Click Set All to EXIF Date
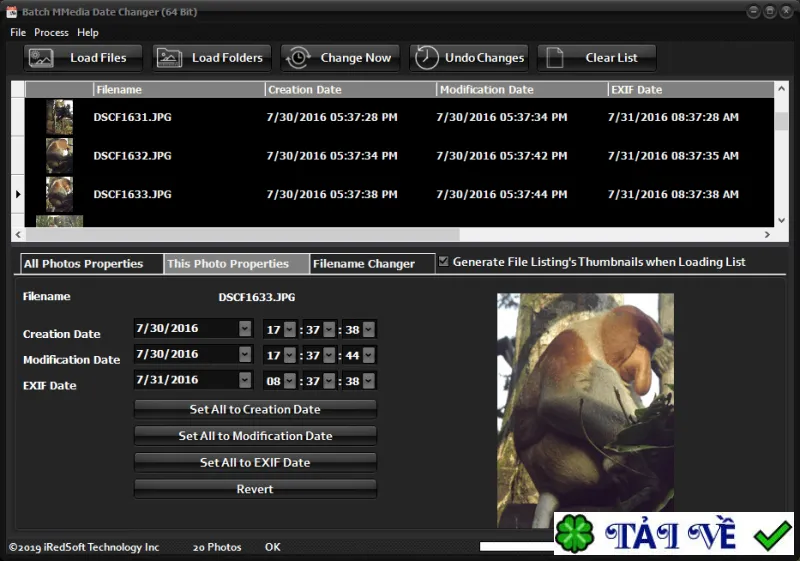Viewport: 800px width, 561px height. point(255,463)
